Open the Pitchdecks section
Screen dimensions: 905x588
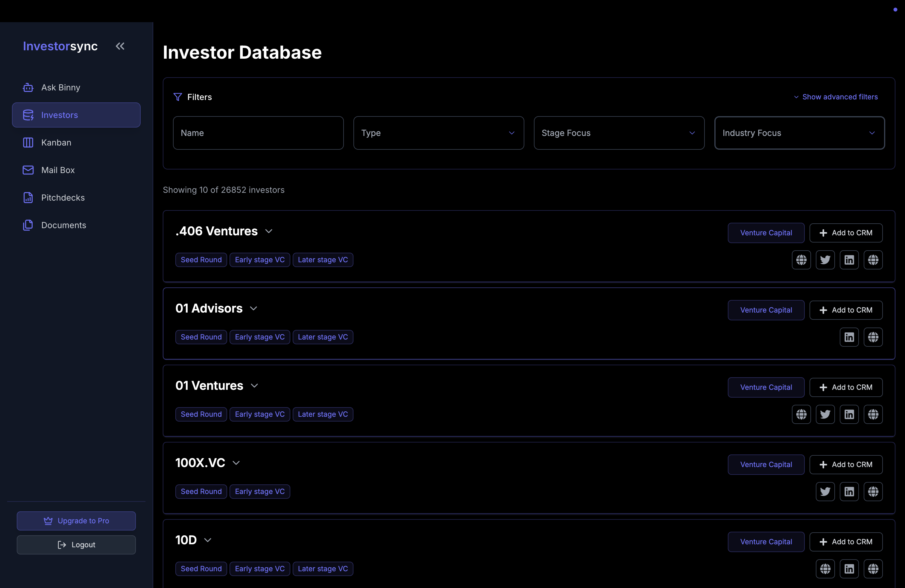(63, 197)
